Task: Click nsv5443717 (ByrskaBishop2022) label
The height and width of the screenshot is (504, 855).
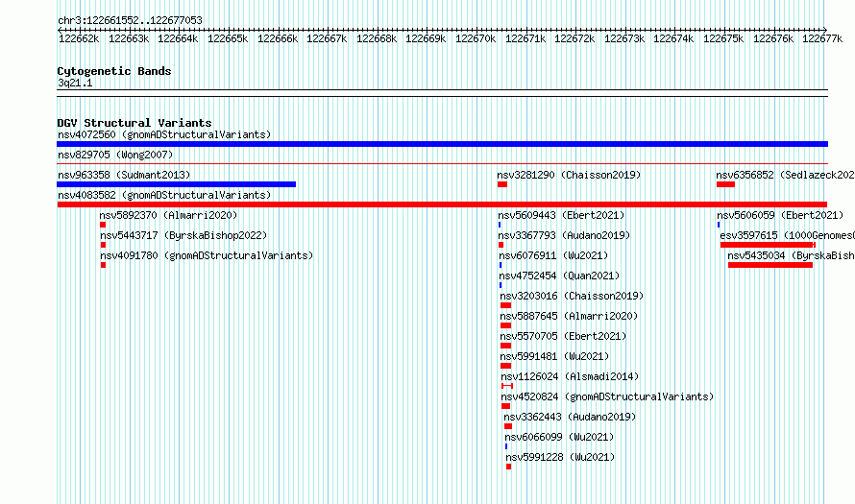Action: point(183,235)
